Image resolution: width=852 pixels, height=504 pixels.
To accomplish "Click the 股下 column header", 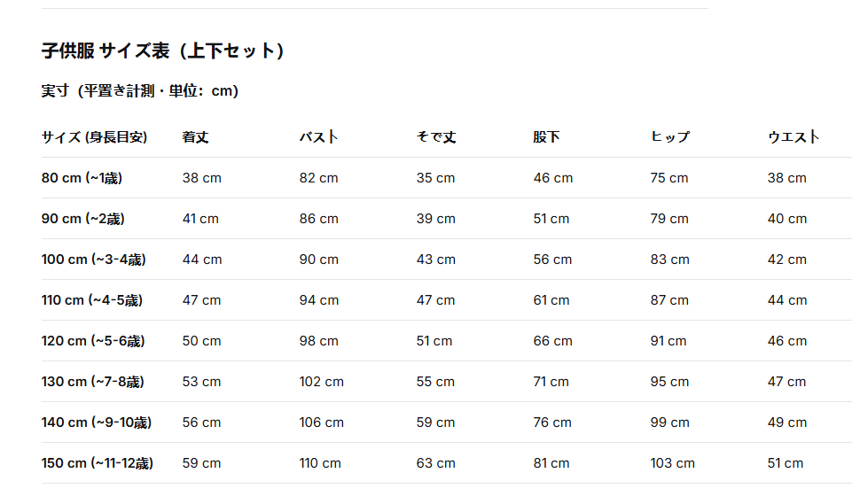I will pyautogui.click(x=546, y=137).
